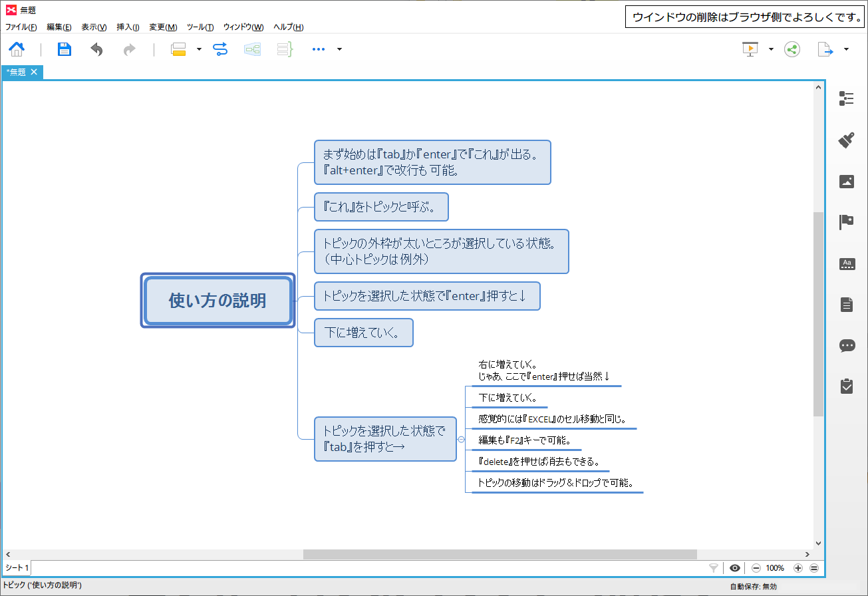Open the filter funnel icon in status bar
Viewport: 868px width, 596px height.
(714, 568)
